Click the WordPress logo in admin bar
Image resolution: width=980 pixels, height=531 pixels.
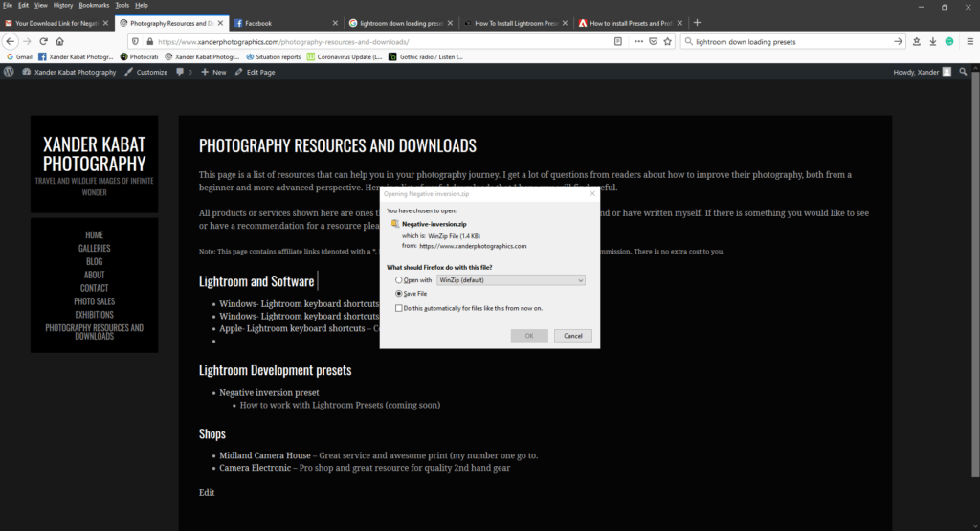(9, 72)
